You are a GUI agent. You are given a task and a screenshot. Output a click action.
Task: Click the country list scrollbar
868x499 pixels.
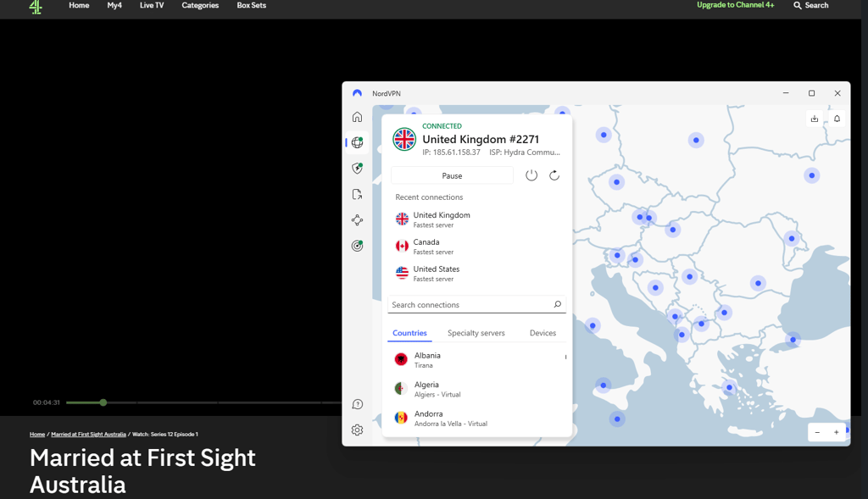point(565,357)
